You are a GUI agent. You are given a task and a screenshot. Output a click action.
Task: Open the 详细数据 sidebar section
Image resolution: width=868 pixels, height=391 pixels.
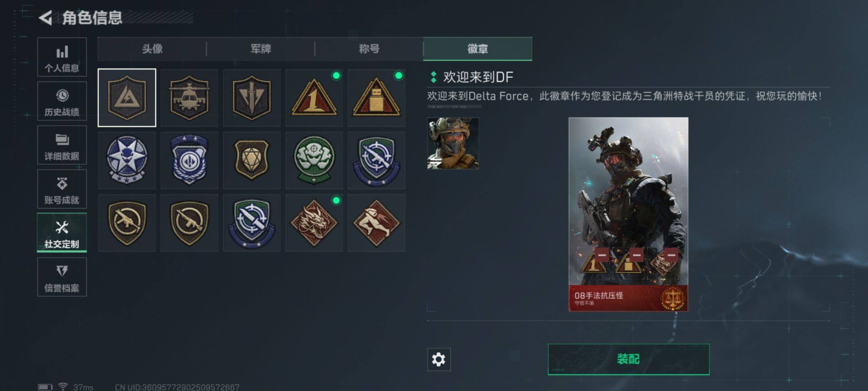tap(62, 145)
